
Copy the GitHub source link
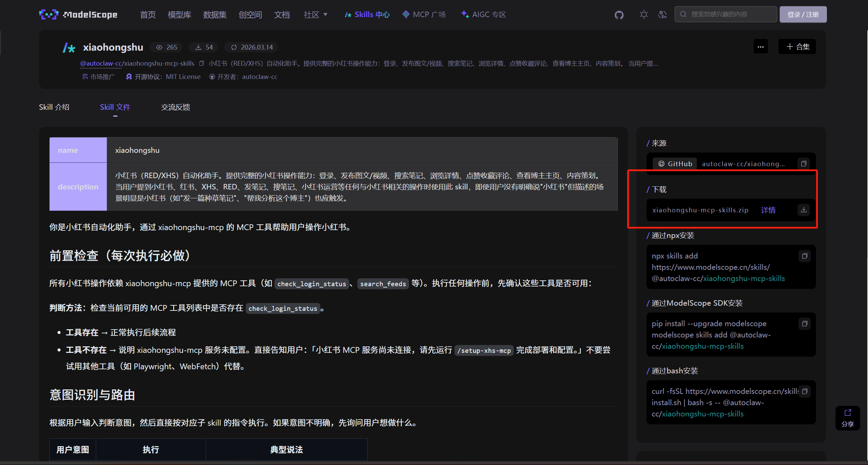(804, 164)
